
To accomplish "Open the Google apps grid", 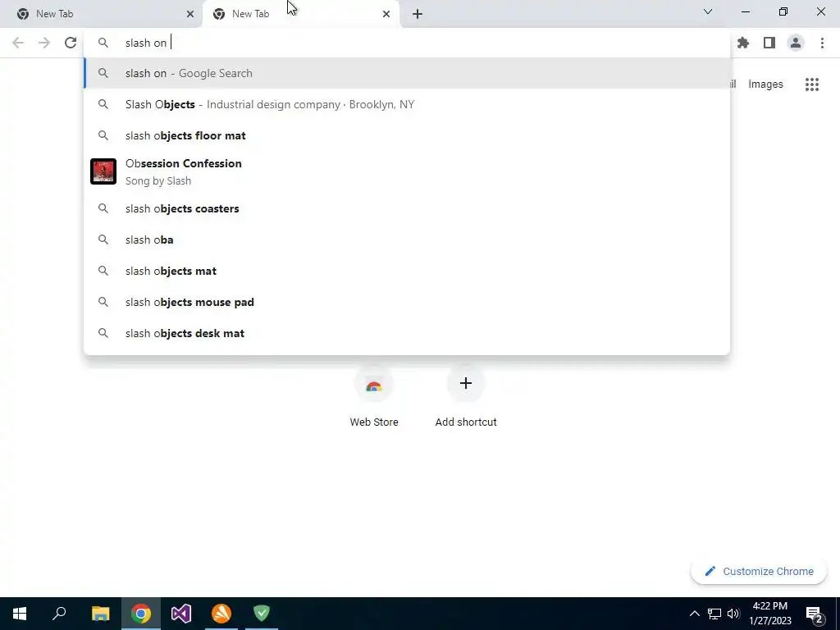I will (x=812, y=84).
